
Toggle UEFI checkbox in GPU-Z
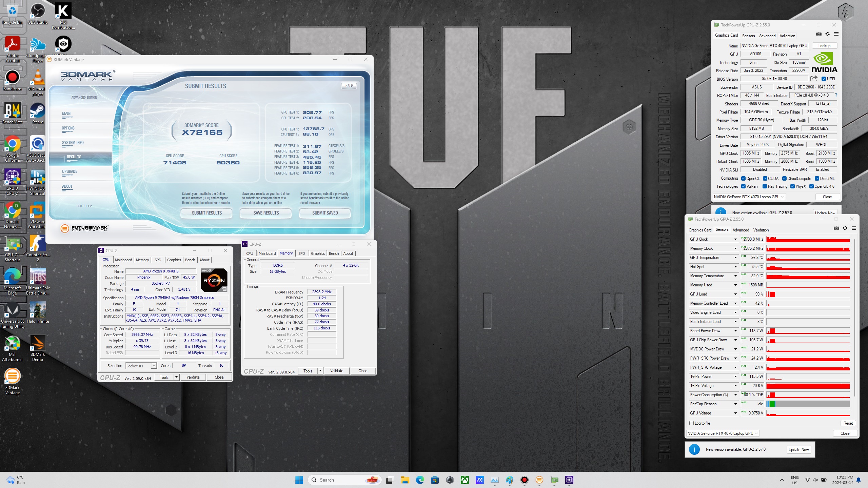(824, 79)
